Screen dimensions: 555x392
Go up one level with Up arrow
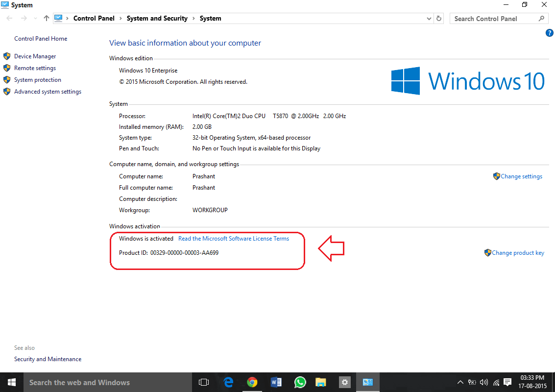pyautogui.click(x=47, y=19)
